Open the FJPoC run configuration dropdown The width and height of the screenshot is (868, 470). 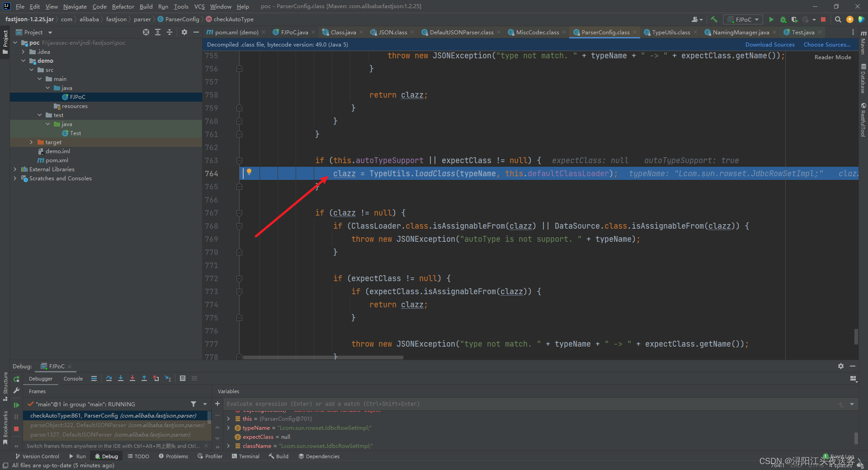click(743, 19)
